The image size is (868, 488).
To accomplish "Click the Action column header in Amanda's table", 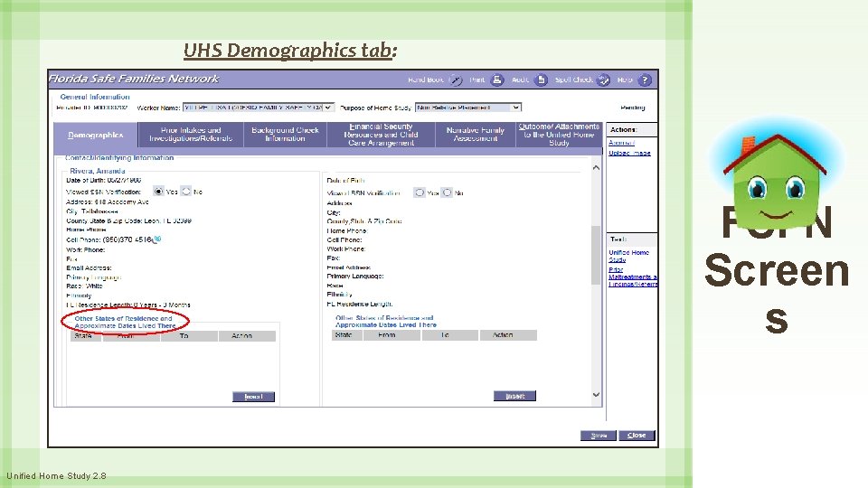I will (247, 336).
